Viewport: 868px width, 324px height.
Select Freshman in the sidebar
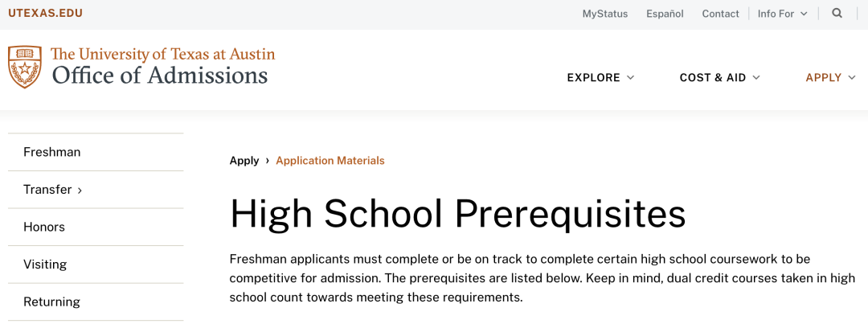click(x=96, y=152)
